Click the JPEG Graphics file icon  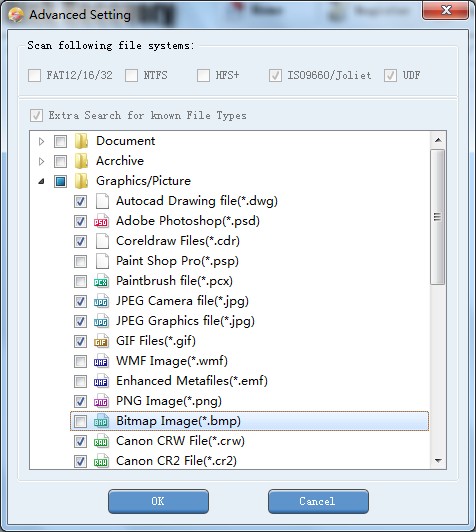click(101, 321)
